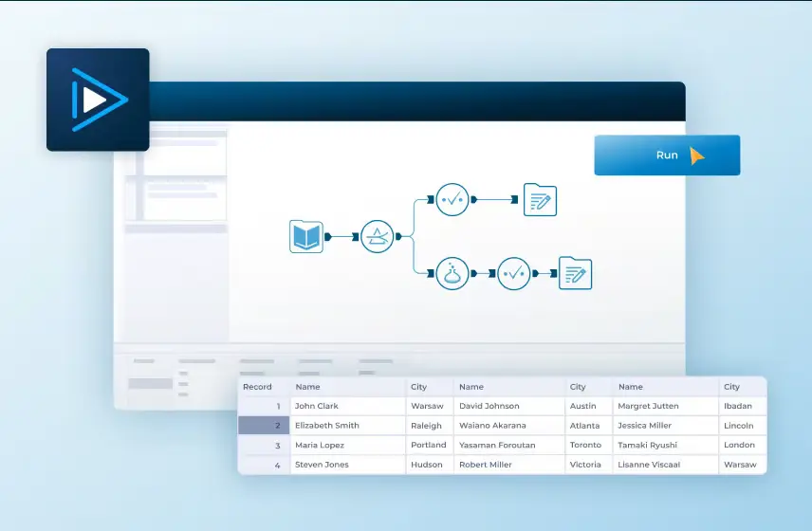Click the Ibadan city cell
The width and height of the screenshot is (812, 531).
pos(739,406)
